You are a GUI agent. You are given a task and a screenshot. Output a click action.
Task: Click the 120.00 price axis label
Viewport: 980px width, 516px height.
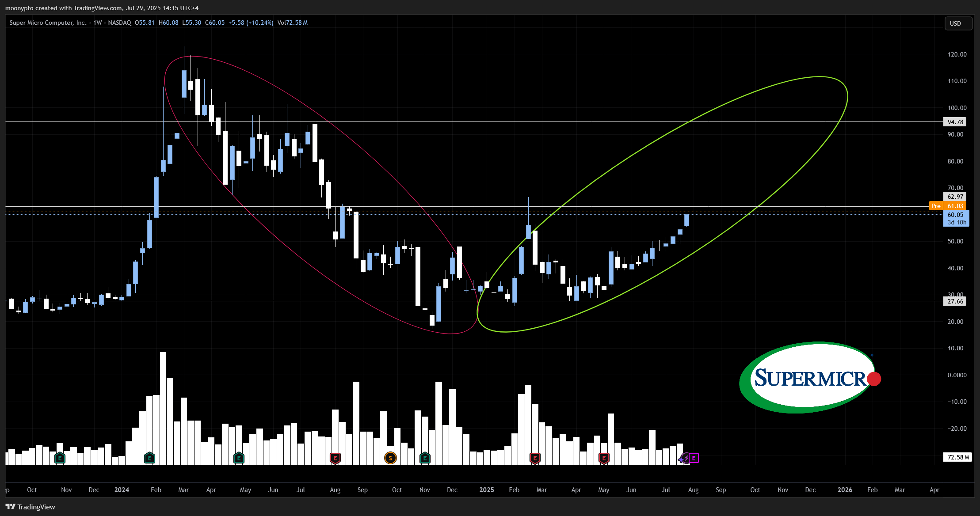(x=957, y=54)
